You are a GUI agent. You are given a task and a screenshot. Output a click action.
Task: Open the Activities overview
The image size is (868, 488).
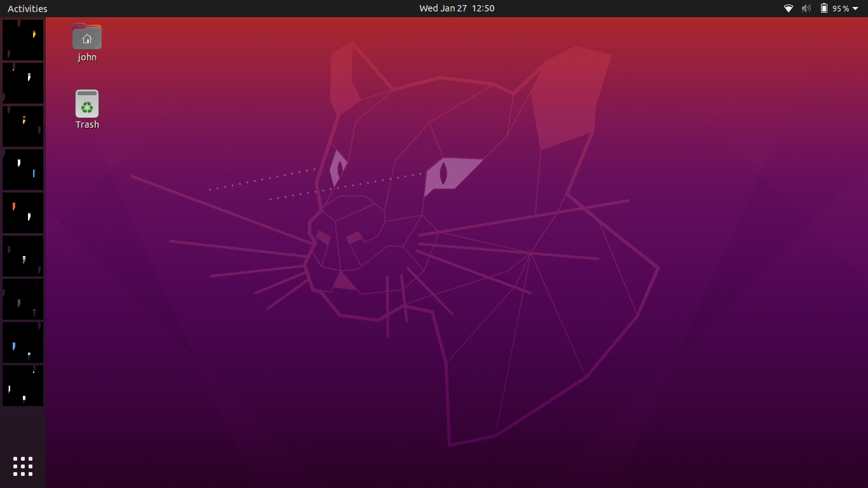27,8
